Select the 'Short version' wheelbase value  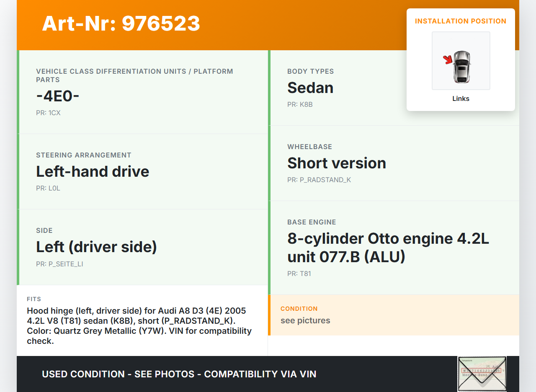point(337,163)
